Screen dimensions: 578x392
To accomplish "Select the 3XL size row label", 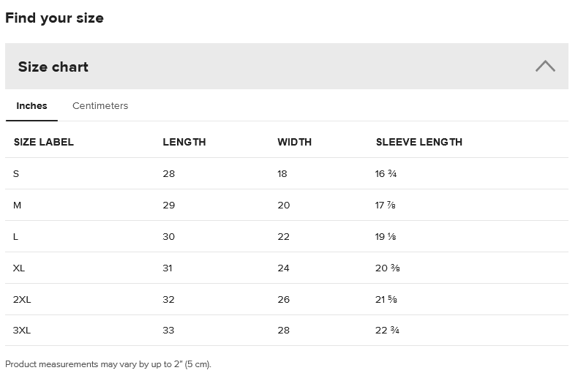I will [22, 331].
